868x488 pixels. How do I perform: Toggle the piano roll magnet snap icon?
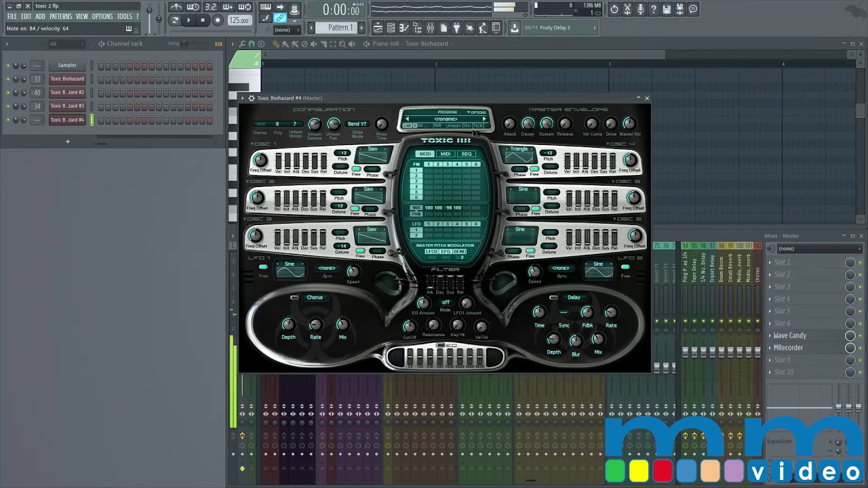point(252,43)
